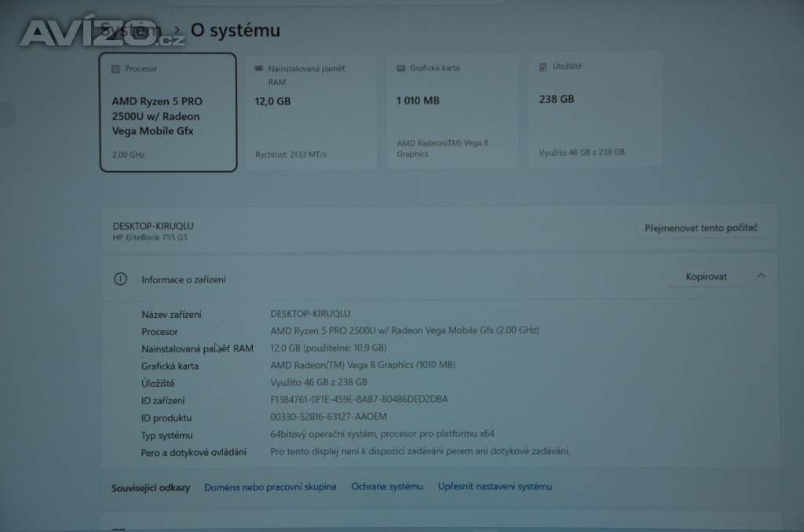Click Rychlost: 2133 MT/s text

coord(291,155)
